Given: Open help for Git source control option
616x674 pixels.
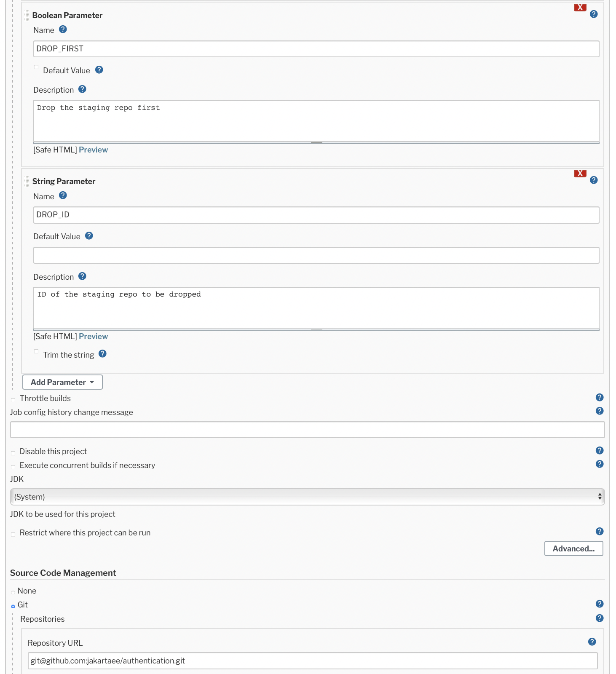Looking at the screenshot, I should click(600, 604).
